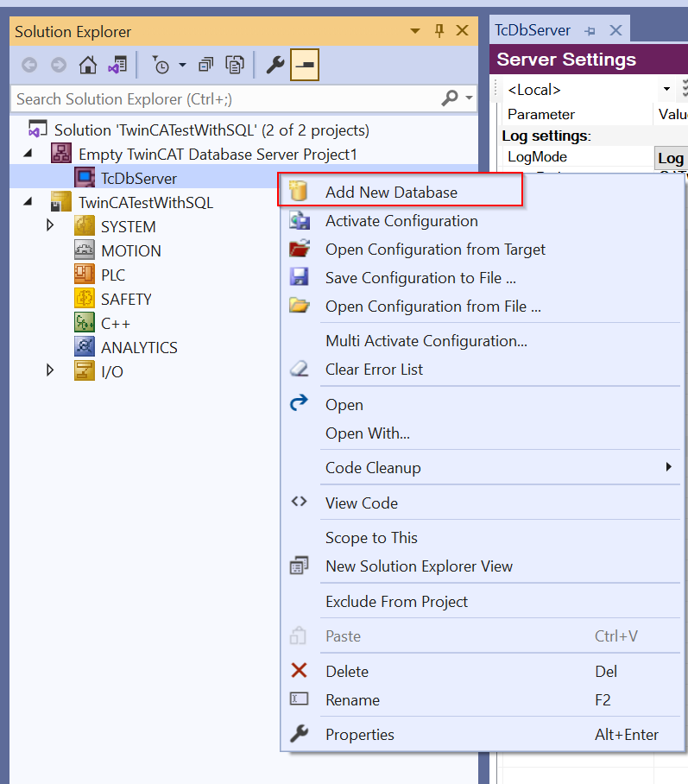Select the C++ node in the tree

[116, 324]
